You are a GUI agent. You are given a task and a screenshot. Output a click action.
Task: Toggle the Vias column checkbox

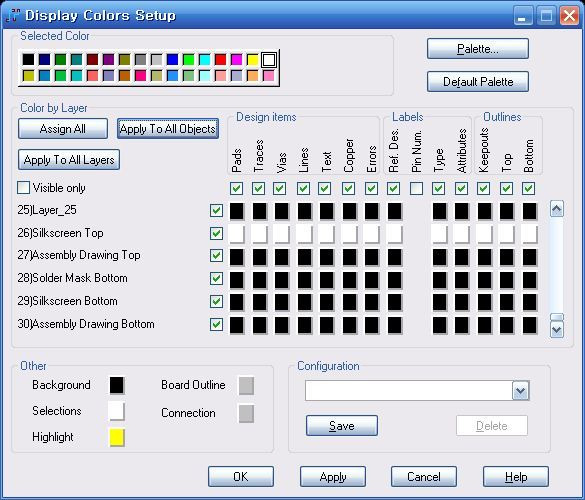point(280,188)
